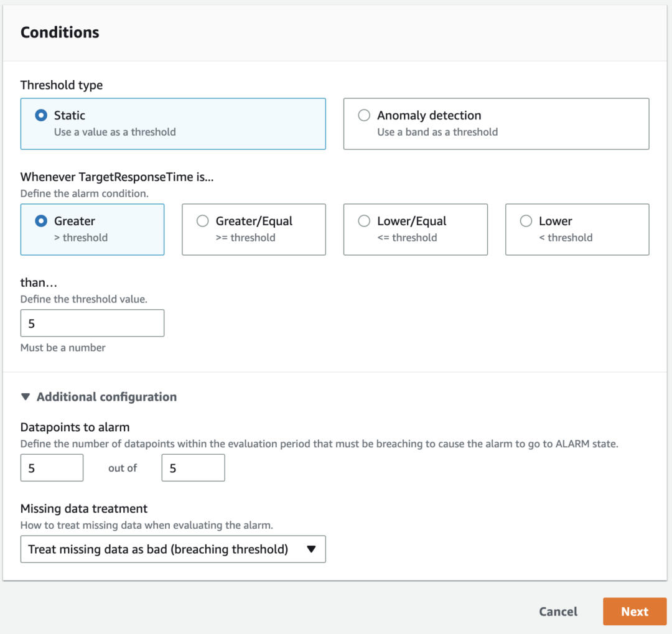672x634 pixels.
Task: Click the Next button
Action: [x=634, y=611]
